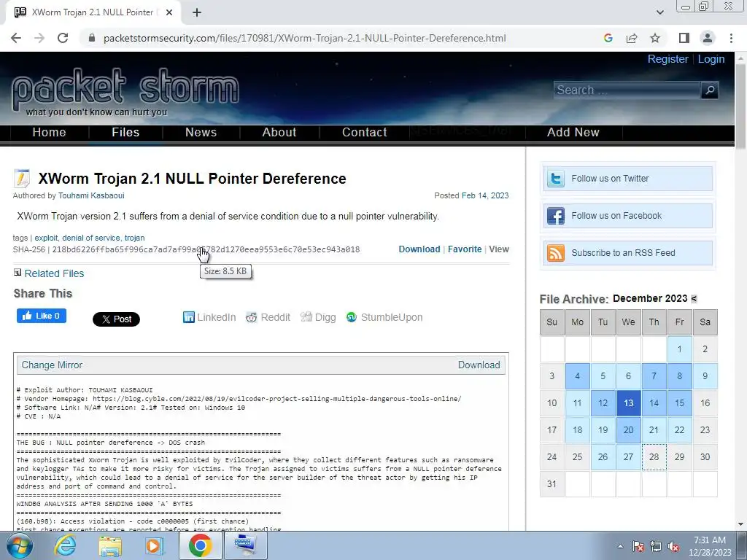This screenshot has height=560, width=747.
Task: Click the padlock site info icon
Action: click(92, 38)
